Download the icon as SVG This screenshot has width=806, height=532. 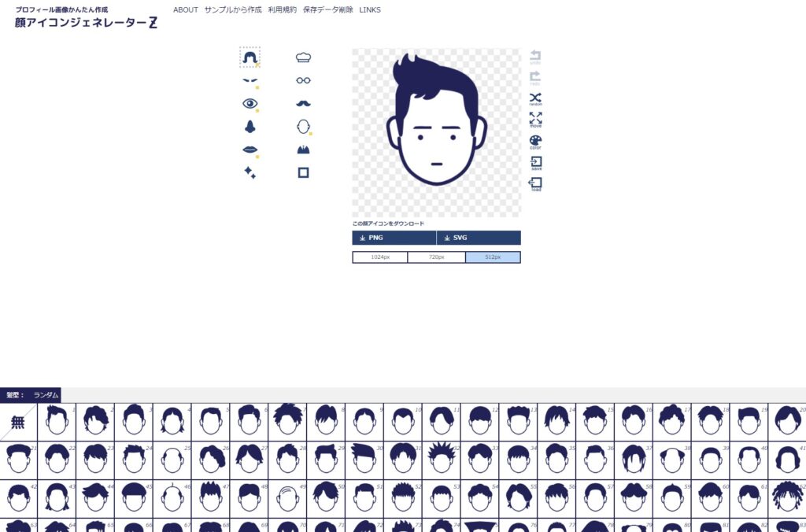[x=479, y=238]
